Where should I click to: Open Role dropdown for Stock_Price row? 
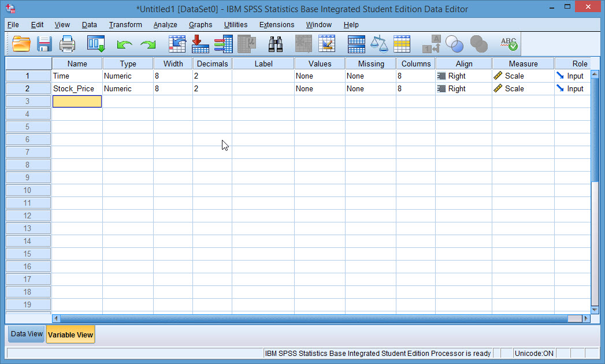(573, 89)
